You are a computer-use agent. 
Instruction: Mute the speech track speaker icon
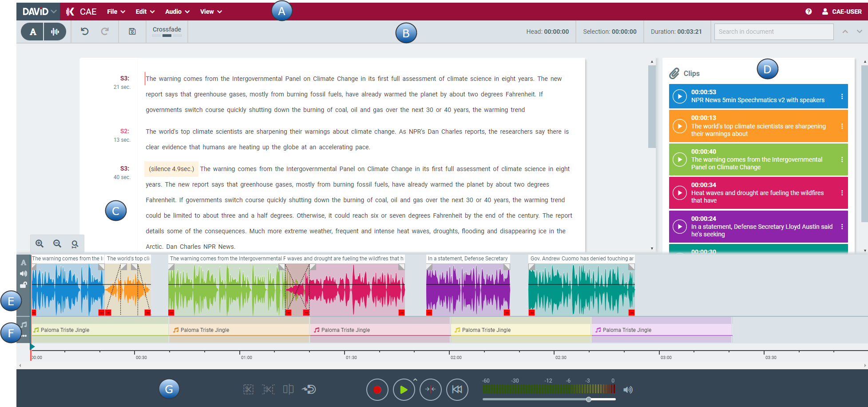tap(24, 274)
